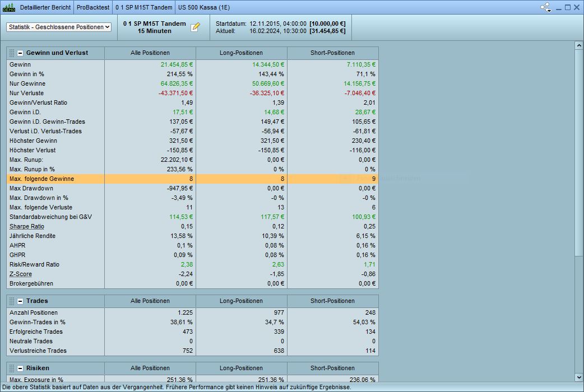The width and height of the screenshot is (584, 392).
Task: Open the Statistik - Geschlossene Positionen dropdown
Action: [59, 27]
